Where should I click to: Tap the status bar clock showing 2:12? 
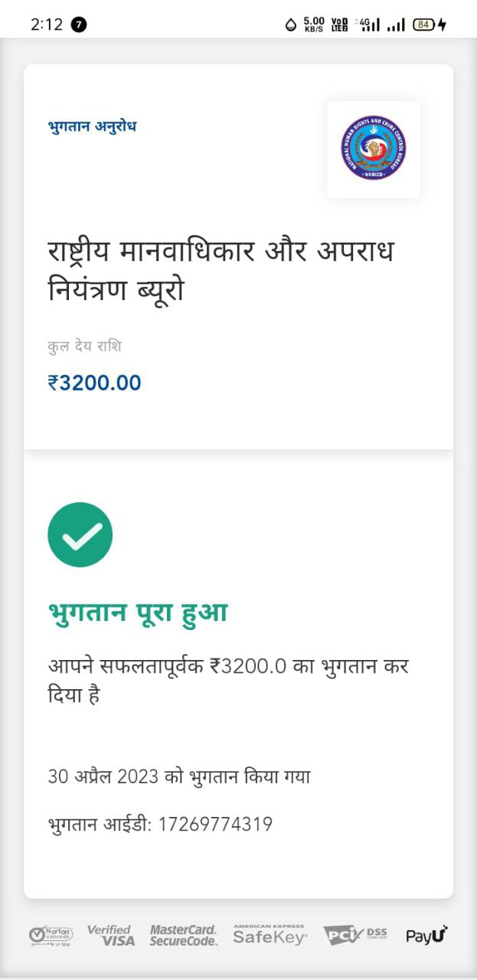point(47,24)
